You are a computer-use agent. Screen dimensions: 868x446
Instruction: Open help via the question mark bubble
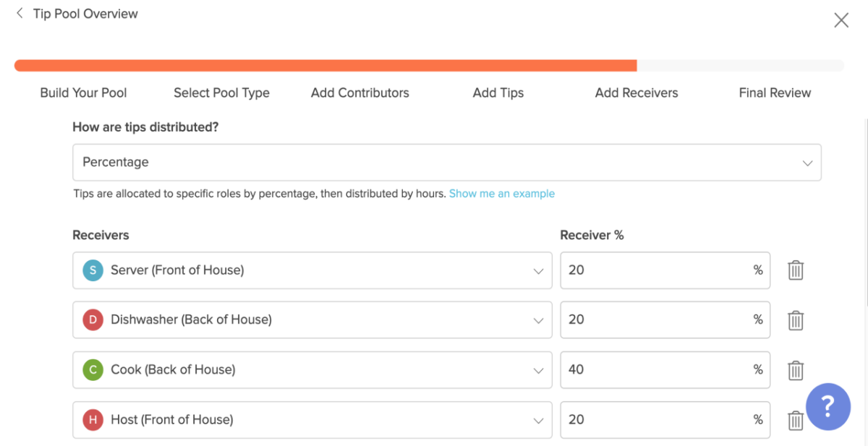(x=827, y=407)
